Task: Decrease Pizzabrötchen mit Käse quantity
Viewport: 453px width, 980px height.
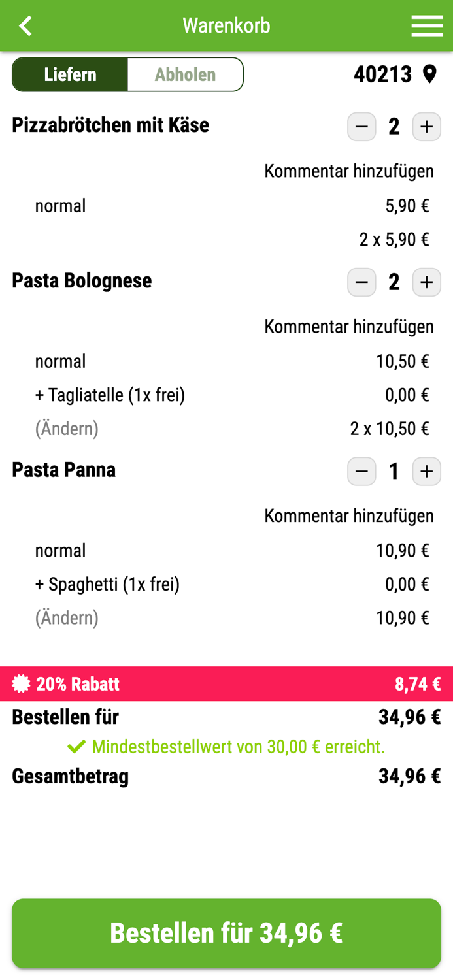Action: 361,127
